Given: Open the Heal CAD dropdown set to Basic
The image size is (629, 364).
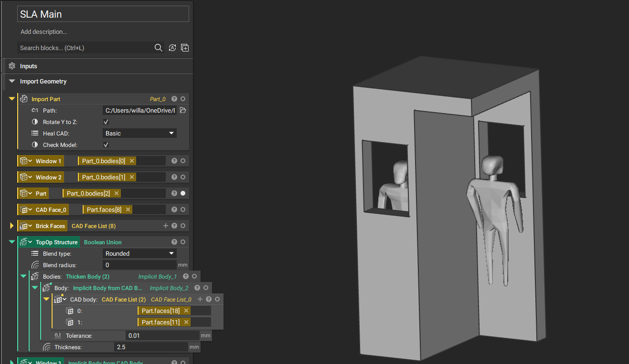Looking at the screenshot, I should [139, 133].
